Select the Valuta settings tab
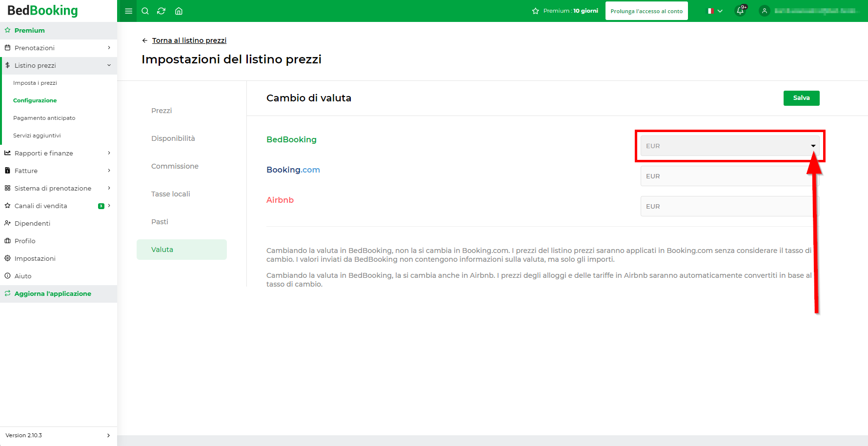Screen dimensions: 868x446 point(182,250)
